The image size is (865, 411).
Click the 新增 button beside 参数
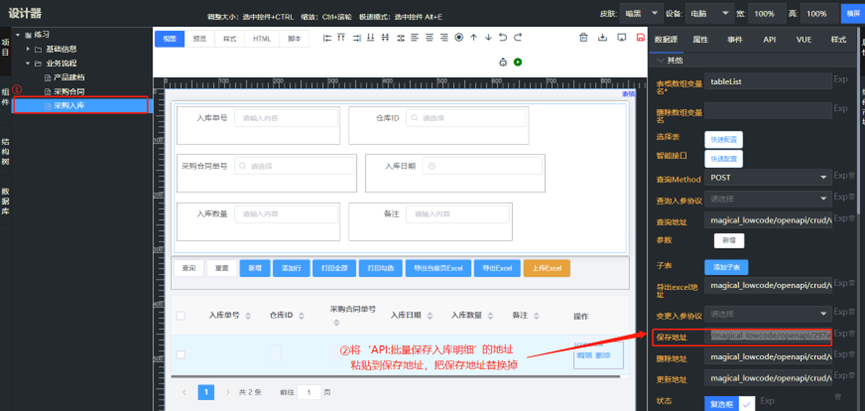coord(729,241)
